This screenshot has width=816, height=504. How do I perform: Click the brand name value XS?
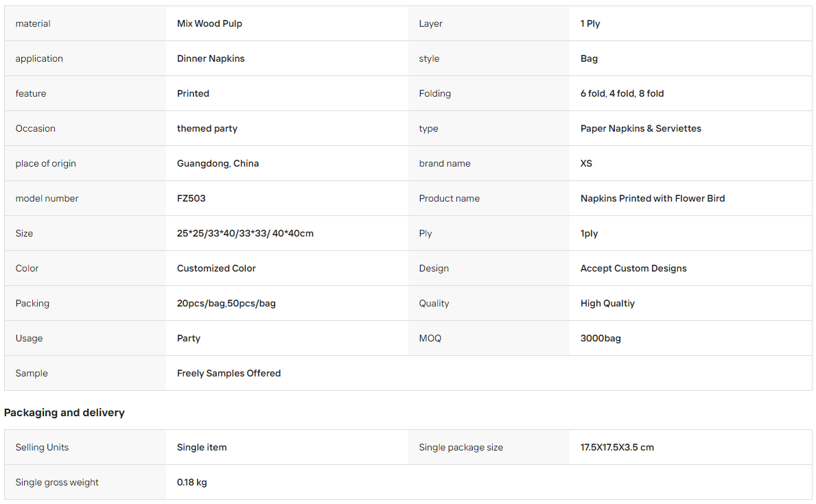(x=586, y=163)
